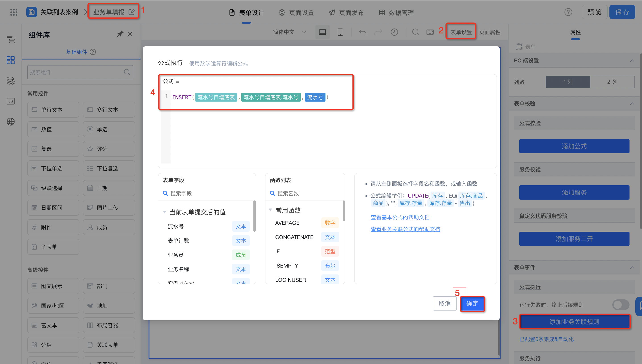Image resolution: width=642 pixels, height=364 pixels.
Task: Switch to mobile preview device icon
Action: 340,32
